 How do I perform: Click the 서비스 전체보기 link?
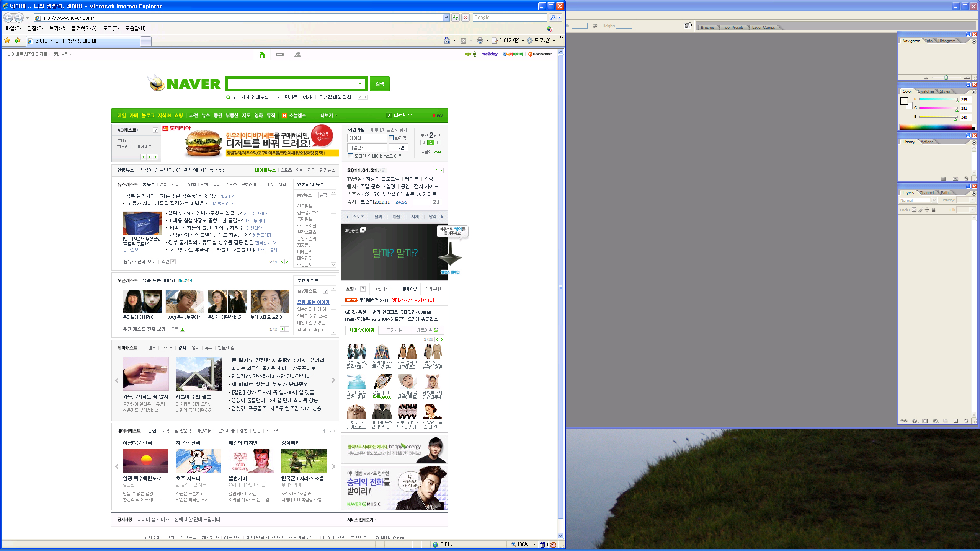tap(360, 520)
